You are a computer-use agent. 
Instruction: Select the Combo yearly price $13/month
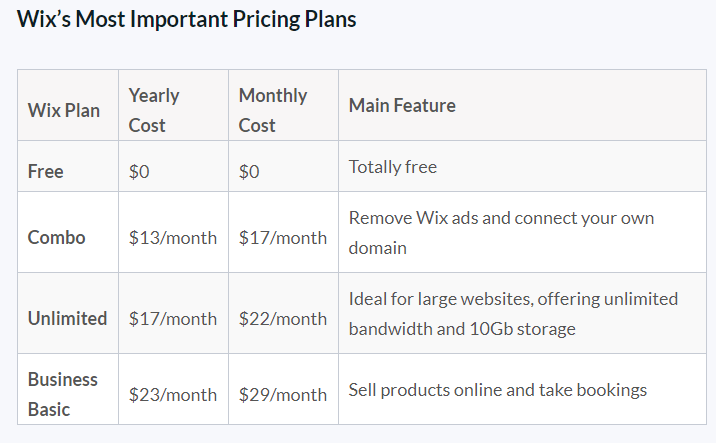click(x=173, y=237)
